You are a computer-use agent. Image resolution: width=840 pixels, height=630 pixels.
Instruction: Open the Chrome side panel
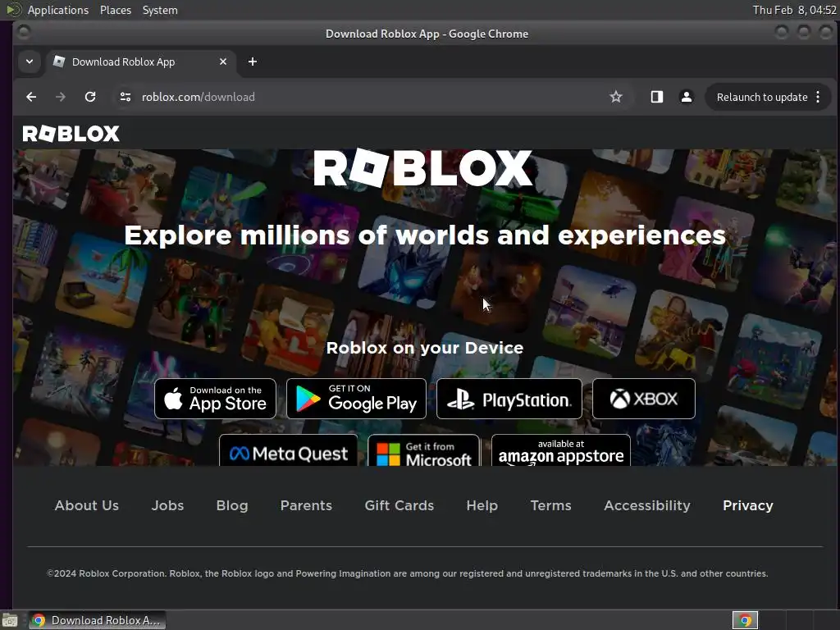[657, 97]
